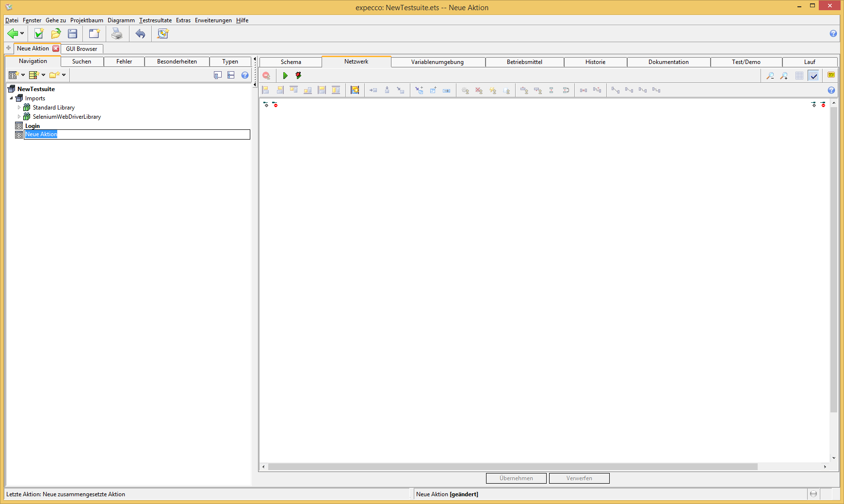Viewport: 844px width, 504px height.
Task: Toggle the grid display button
Action: (799, 76)
